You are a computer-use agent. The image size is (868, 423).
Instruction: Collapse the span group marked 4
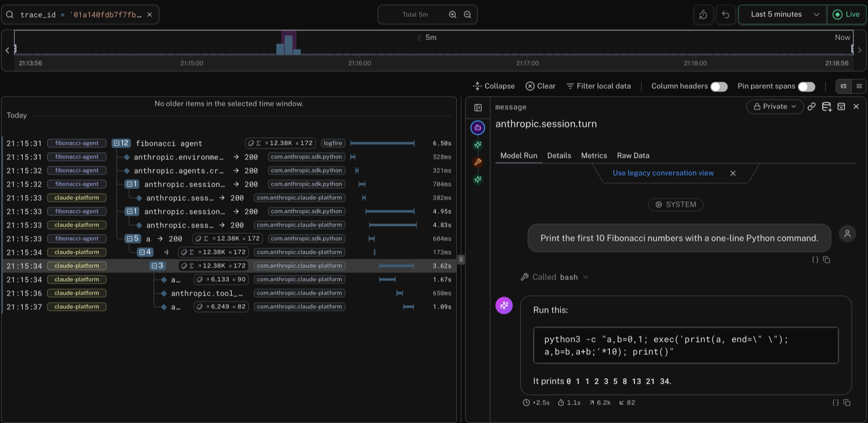coord(145,252)
